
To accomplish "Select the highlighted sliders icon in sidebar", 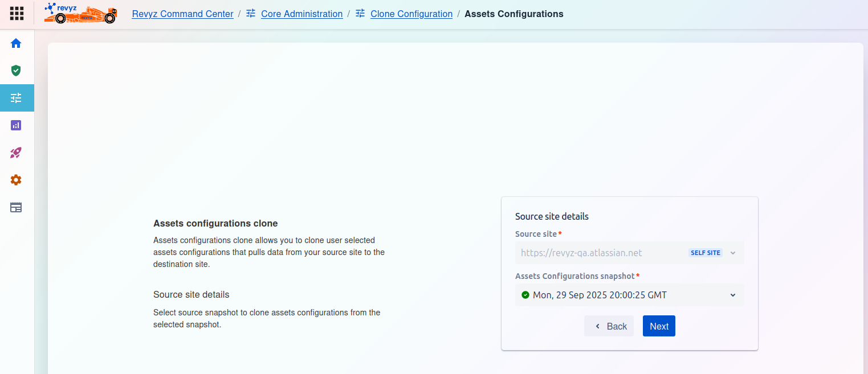I will (x=16, y=98).
